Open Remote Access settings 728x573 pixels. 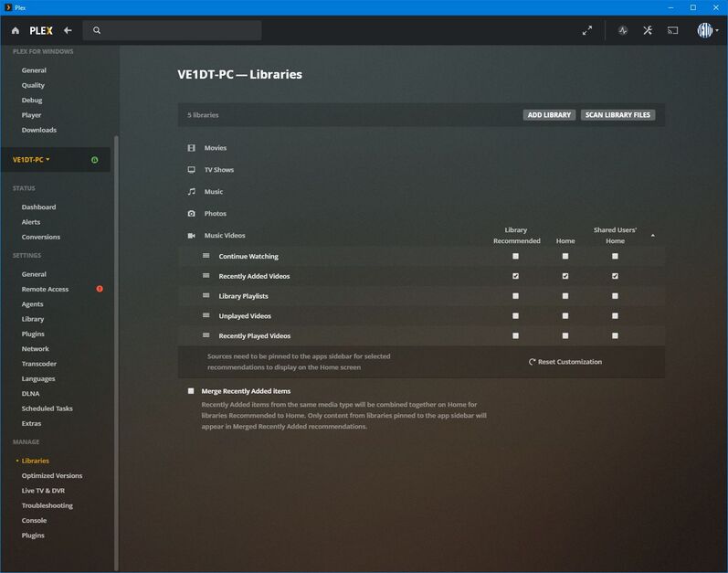pos(45,290)
